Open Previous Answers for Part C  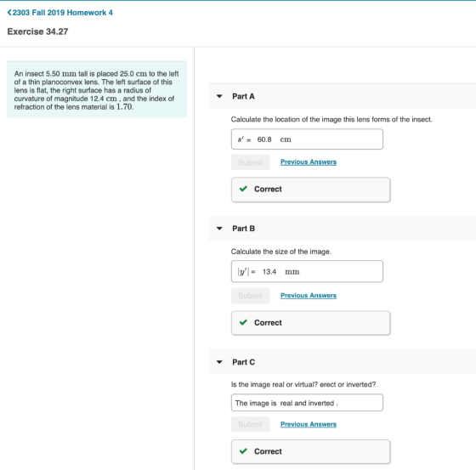[309, 424]
